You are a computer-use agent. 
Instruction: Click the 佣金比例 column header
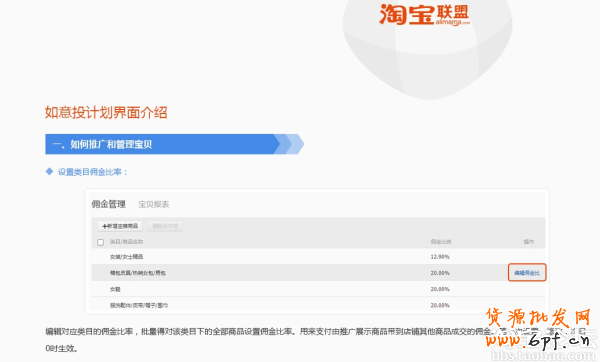(441, 242)
